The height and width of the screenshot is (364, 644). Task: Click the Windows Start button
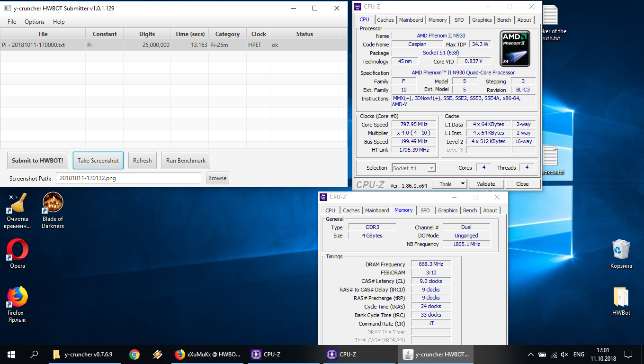[11, 354]
